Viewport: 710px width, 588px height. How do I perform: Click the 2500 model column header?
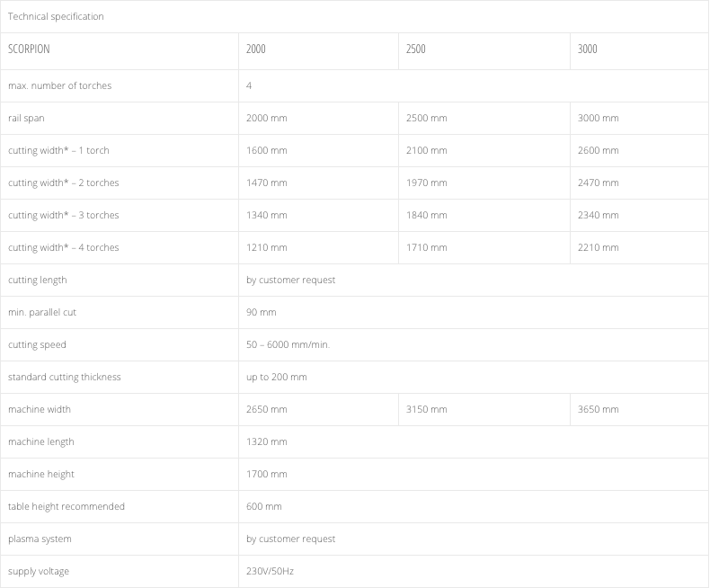(416, 49)
